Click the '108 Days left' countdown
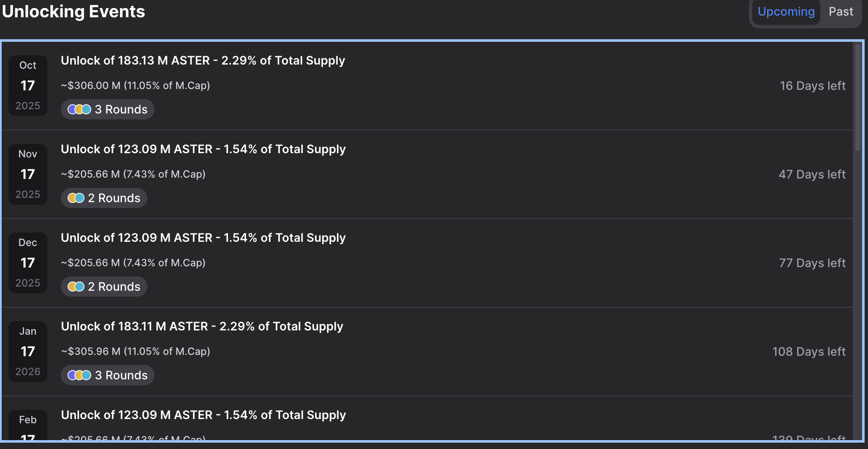This screenshot has width=868, height=449. [808, 352]
